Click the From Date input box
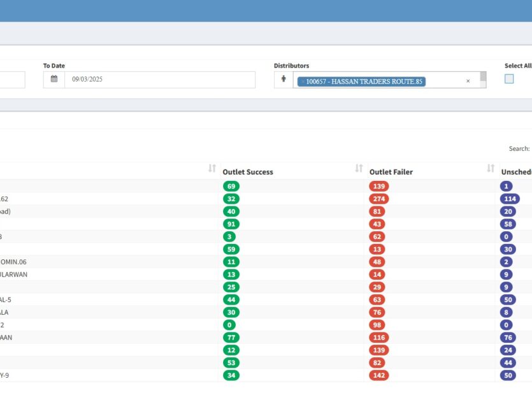 [11, 80]
